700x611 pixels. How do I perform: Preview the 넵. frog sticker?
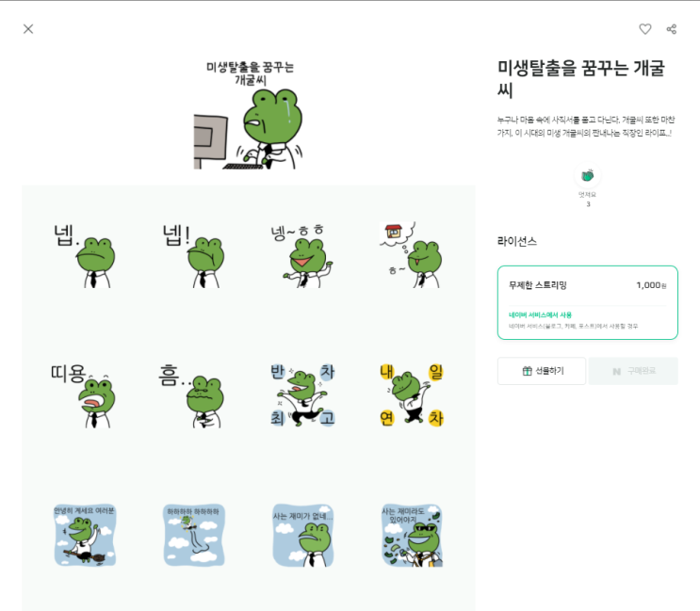point(85,255)
